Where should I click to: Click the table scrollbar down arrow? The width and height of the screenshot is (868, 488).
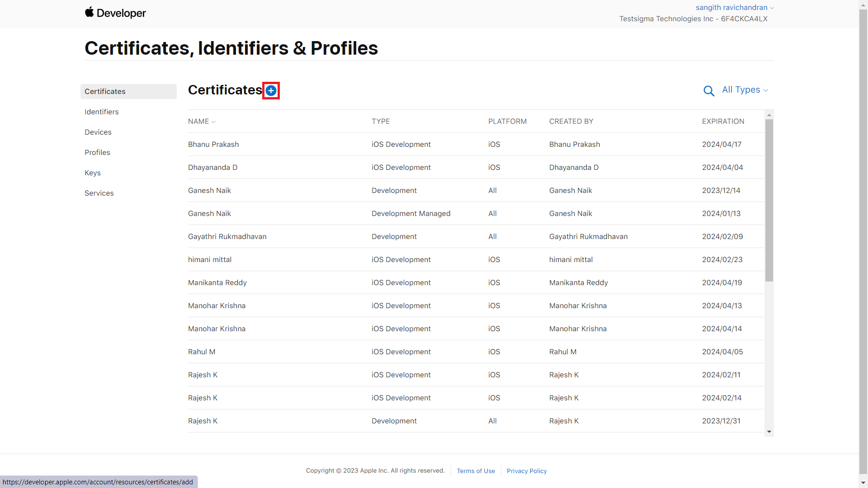tap(769, 432)
